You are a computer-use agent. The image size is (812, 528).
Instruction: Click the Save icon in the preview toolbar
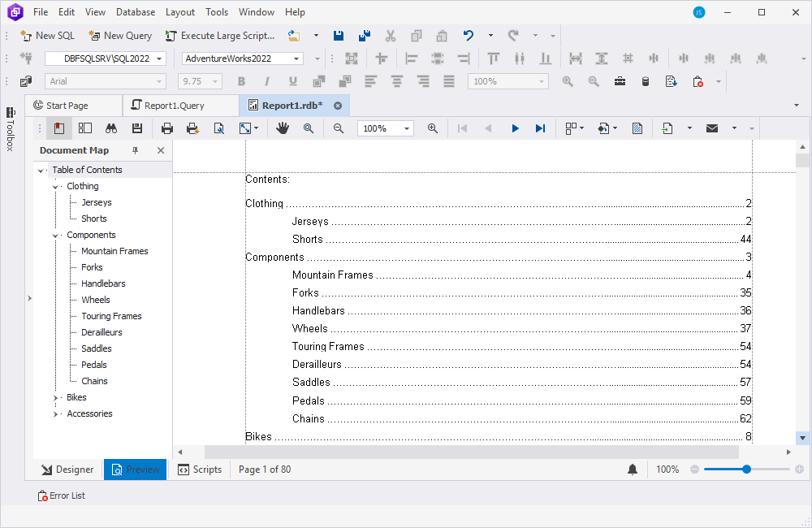click(x=137, y=128)
